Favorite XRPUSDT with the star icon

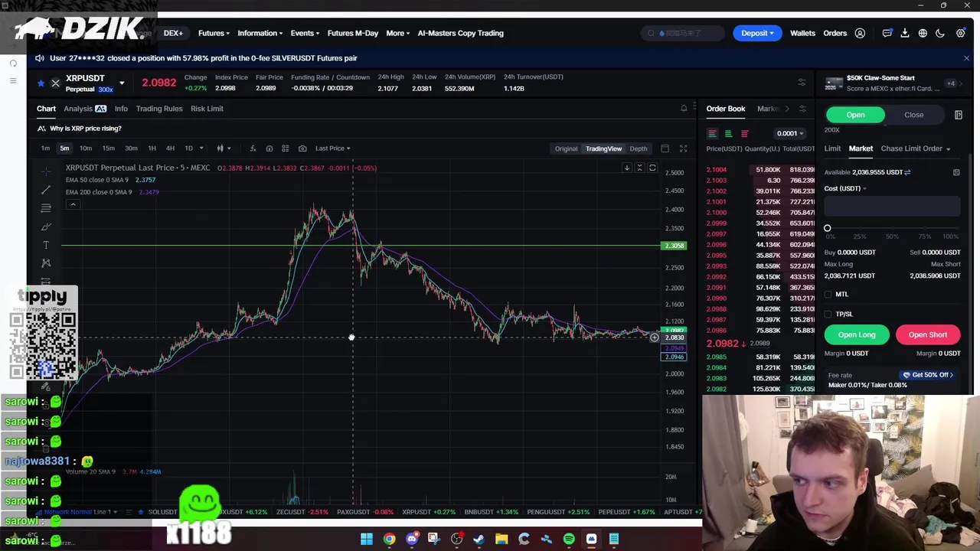(41, 83)
